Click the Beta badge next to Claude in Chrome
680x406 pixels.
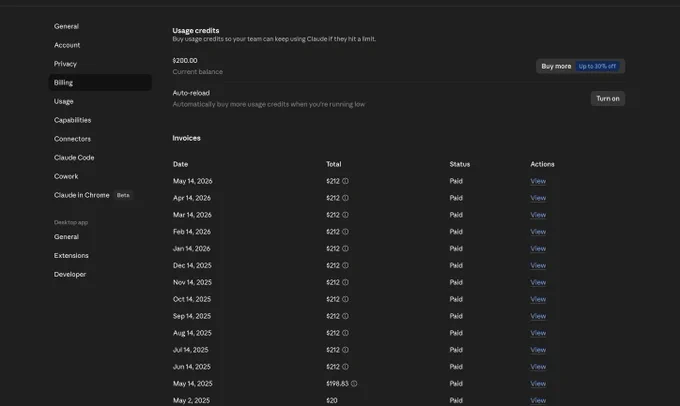tap(123, 195)
